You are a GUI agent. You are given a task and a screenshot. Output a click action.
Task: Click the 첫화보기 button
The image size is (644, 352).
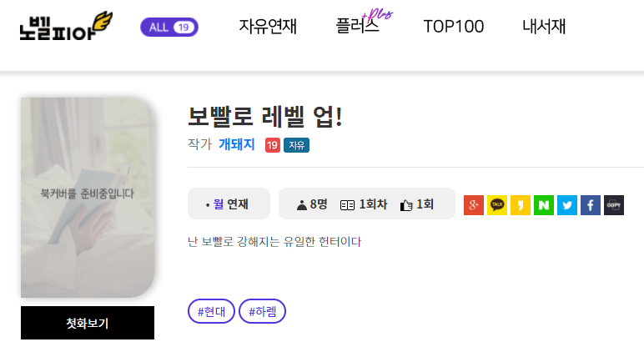(x=88, y=323)
